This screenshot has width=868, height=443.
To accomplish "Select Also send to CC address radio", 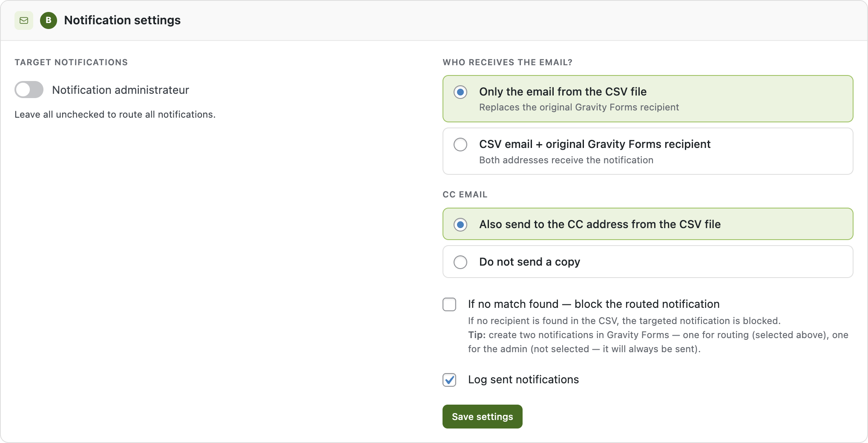I will click(460, 225).
